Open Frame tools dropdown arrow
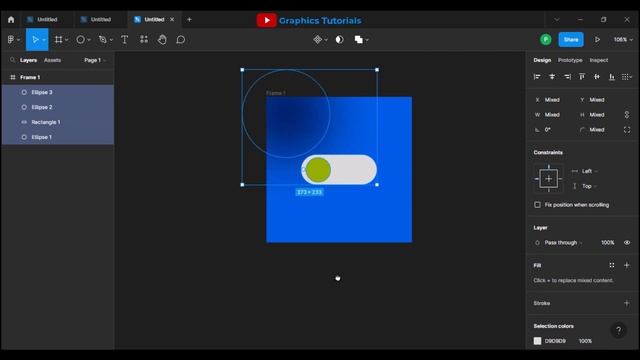 pos(67,40)
